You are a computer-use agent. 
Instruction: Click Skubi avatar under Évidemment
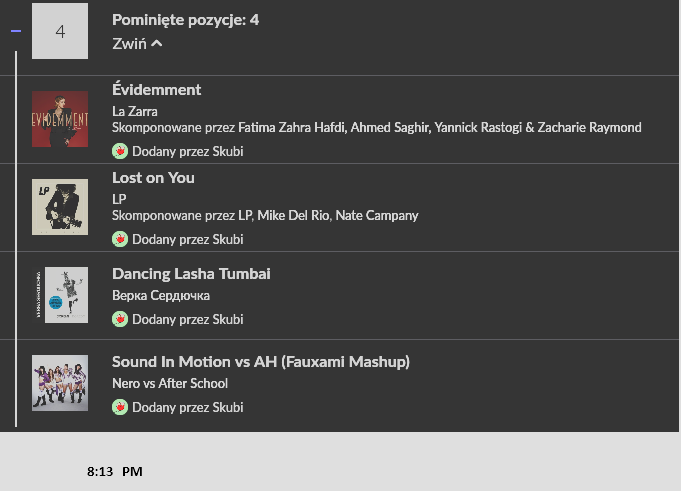120,151
